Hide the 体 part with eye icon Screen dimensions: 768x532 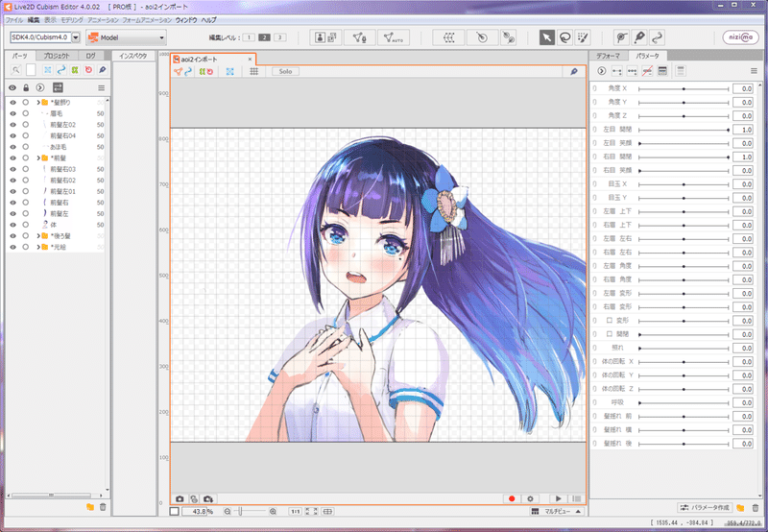coord(12,225)
